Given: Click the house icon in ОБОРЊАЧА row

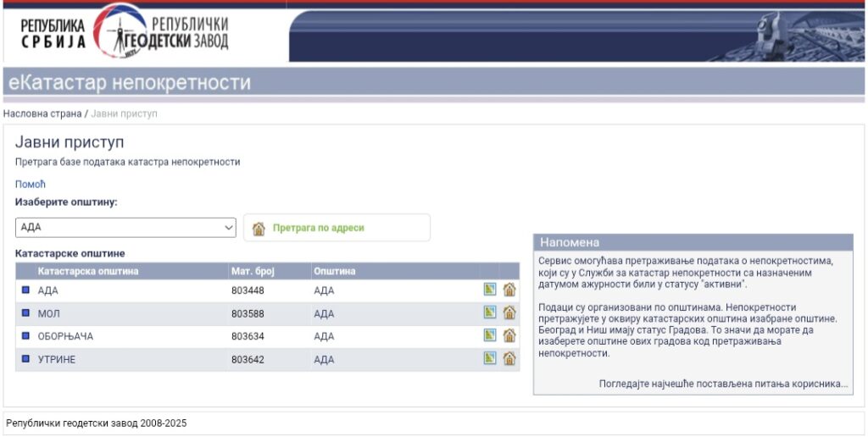Looking at the screenshot, I should [509, 335].
